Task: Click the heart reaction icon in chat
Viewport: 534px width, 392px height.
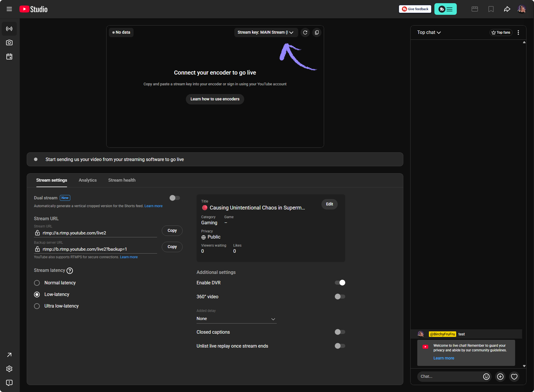Action: pyautogui.click(x=514, y=377)
